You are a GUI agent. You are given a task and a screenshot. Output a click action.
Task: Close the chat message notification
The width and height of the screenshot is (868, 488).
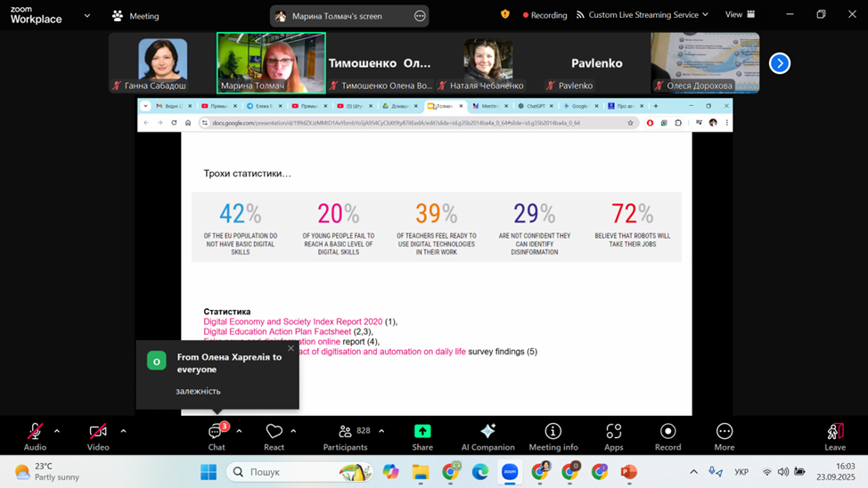click(291, 348)
